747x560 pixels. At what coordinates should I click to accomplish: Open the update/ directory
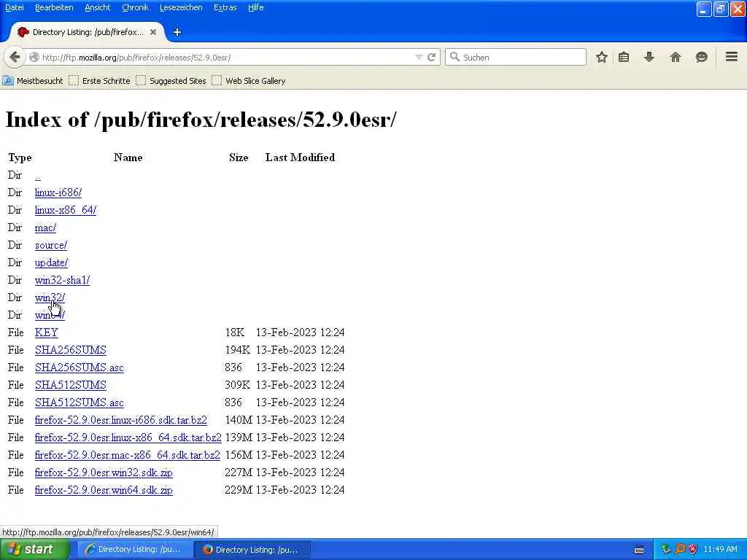(x=52, y=262)
